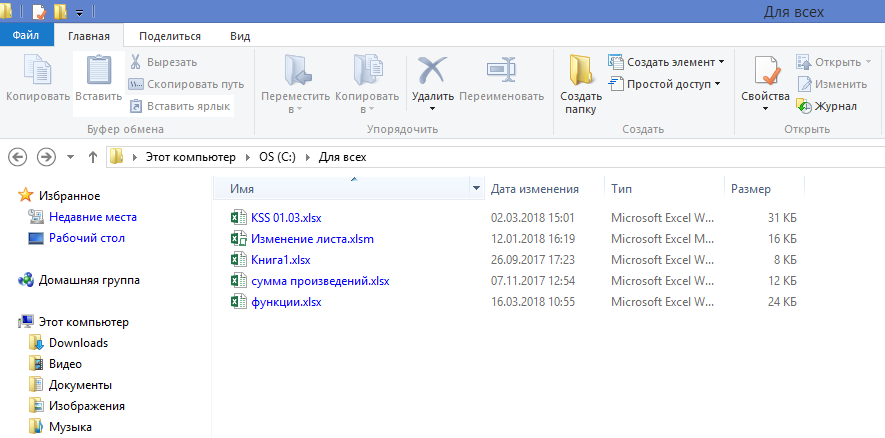Click the Свойства icon with checkmark
This screenshot has height=438, width=885.
[766, 70]
